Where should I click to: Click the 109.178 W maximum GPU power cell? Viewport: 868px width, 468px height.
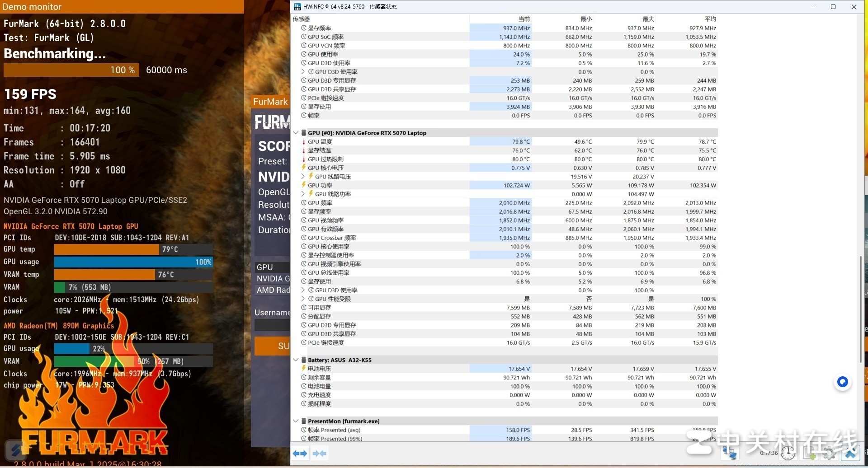pyautogui.click(x=624, y=185)
